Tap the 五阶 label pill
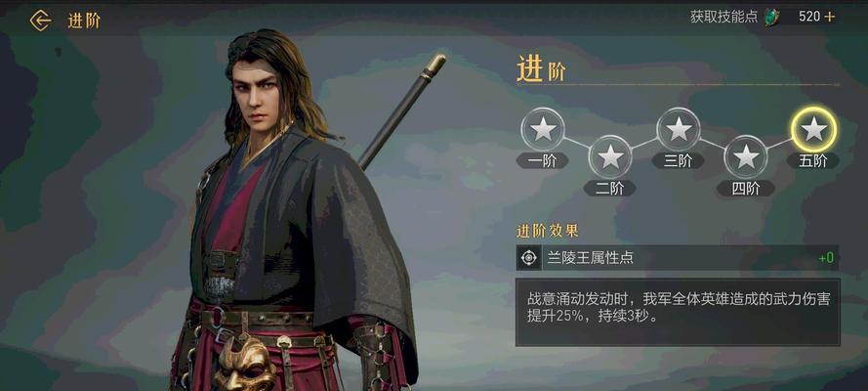 pyautogui.click(x=812, y=160)
